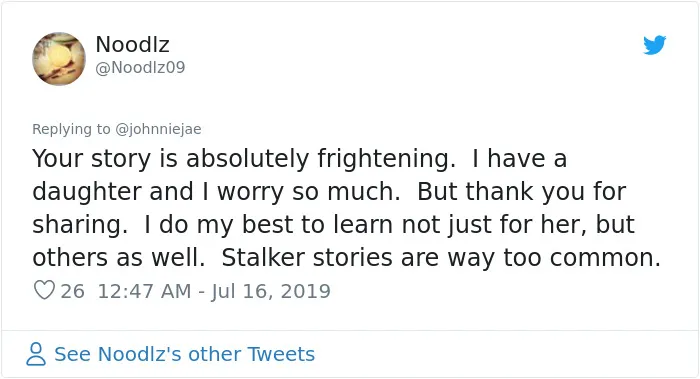Click the text "Stalker stories are way too common"
Viewport: 700px width, 379px height.
(x=441, y=258)
